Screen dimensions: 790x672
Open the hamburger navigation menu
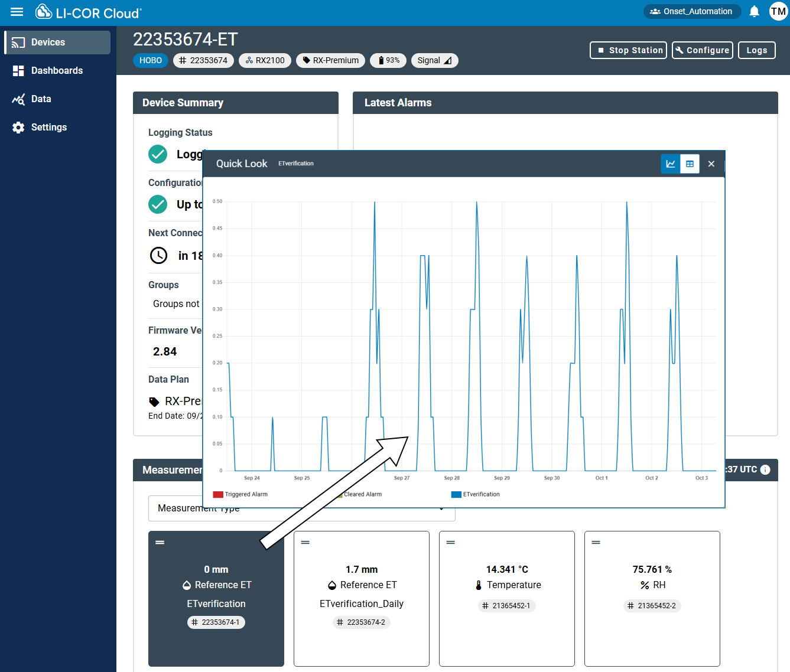(x=17, y=12)
